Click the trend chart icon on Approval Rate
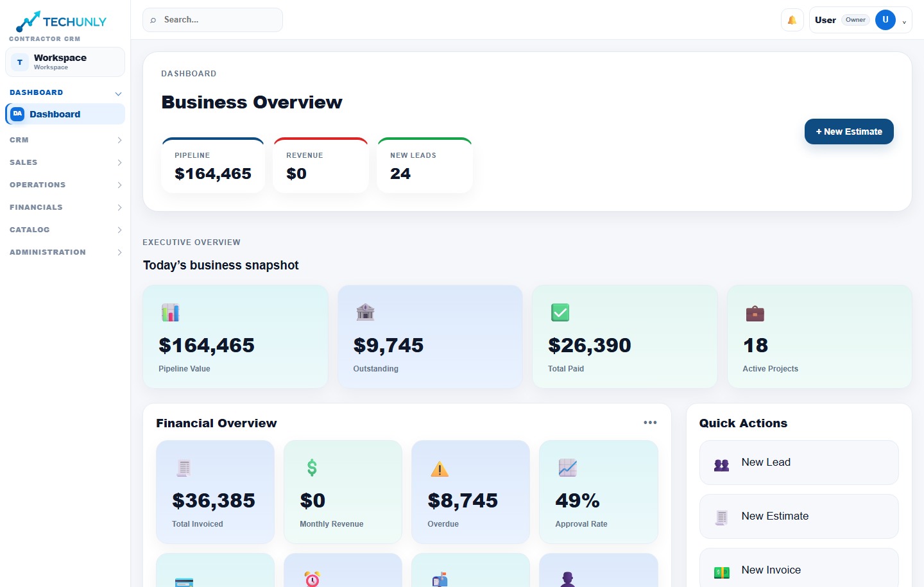This screenshot has height=587, width=924. coord(568,468)
